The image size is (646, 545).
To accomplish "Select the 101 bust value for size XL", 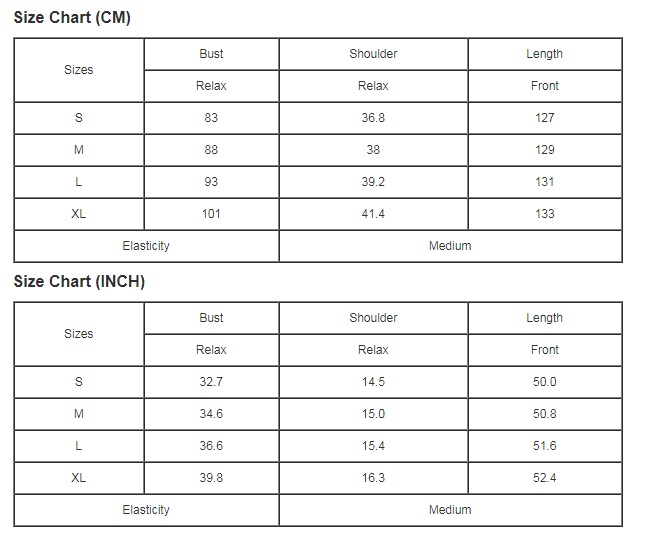I will point(211,214).
